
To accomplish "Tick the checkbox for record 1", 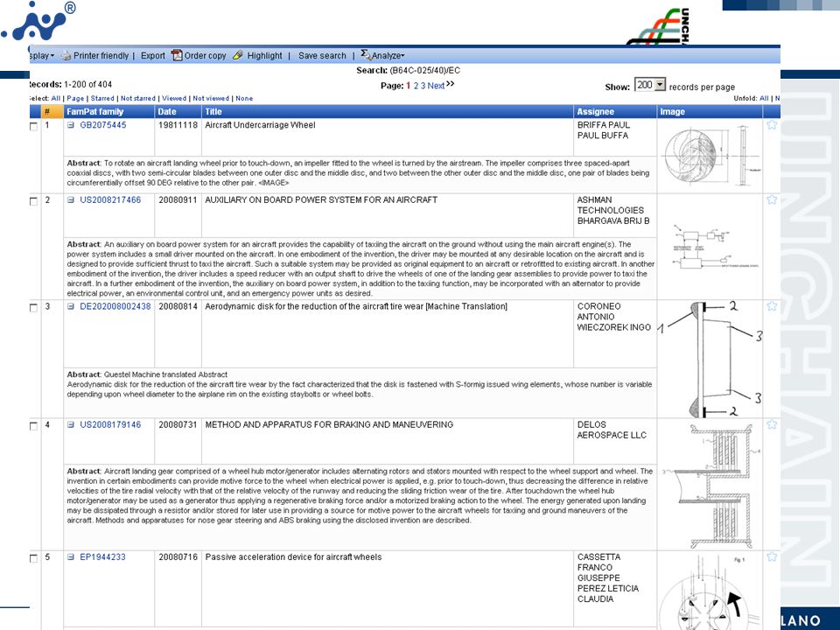I will click(x=34, y=126).
